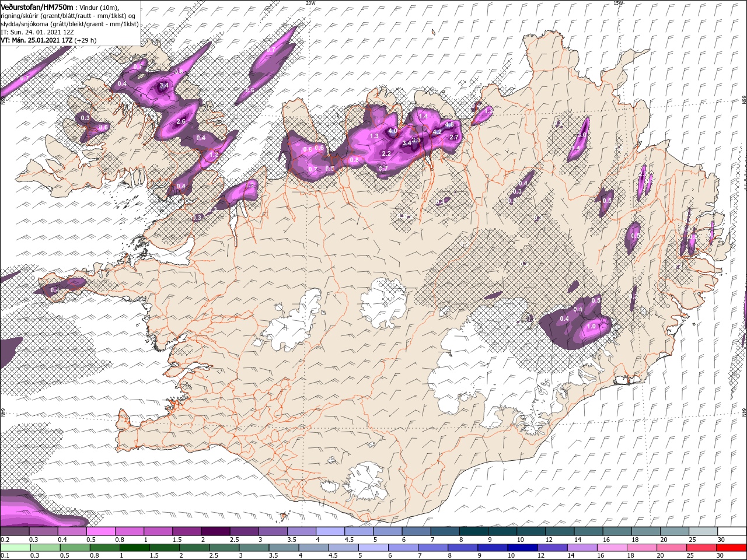The width and height of the screenshot is (747, 560).
Task: Click the bright pink upper swatch starting at 0.5
Action: coord(100,531)
